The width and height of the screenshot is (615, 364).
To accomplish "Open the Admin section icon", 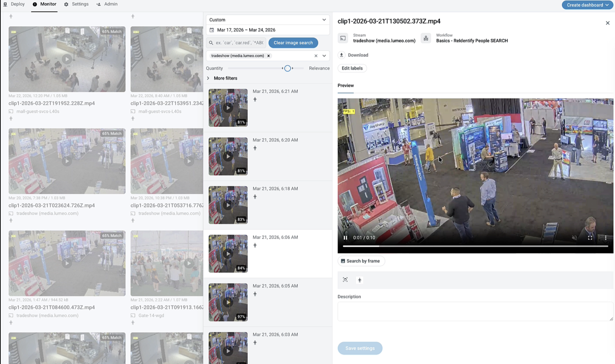I will click(x=98, y=4).
